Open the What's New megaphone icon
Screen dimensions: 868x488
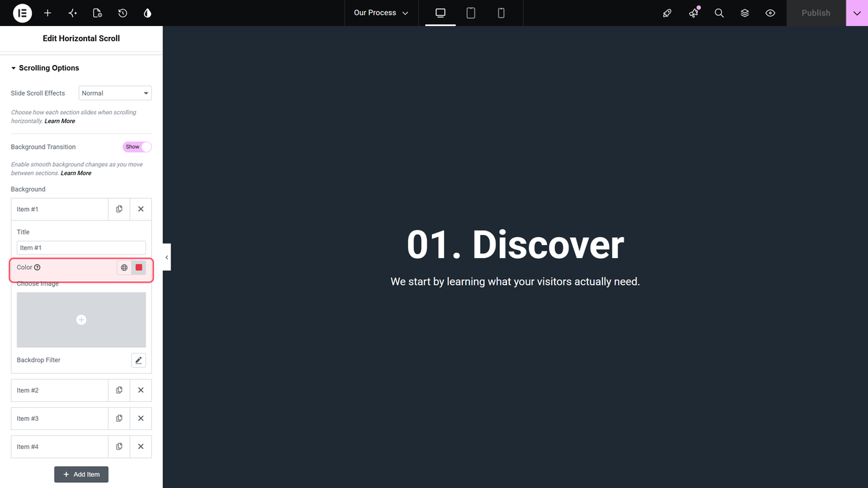[694, 13]
